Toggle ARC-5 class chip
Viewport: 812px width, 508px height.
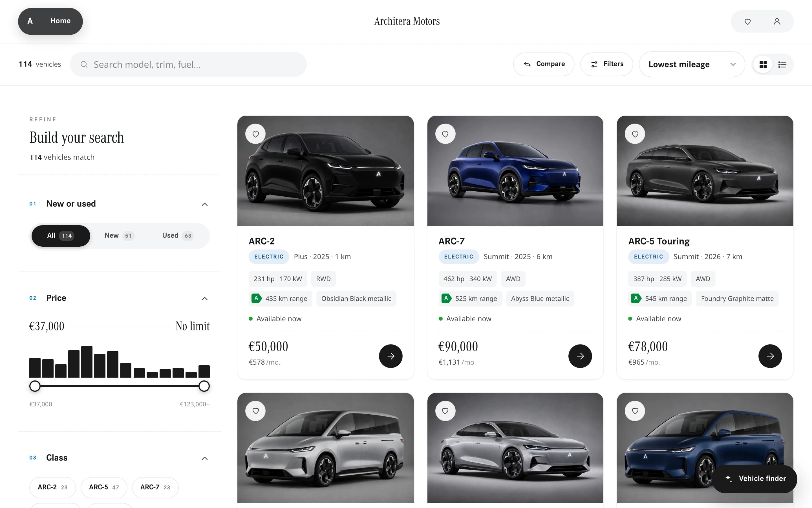pos(104,487)
